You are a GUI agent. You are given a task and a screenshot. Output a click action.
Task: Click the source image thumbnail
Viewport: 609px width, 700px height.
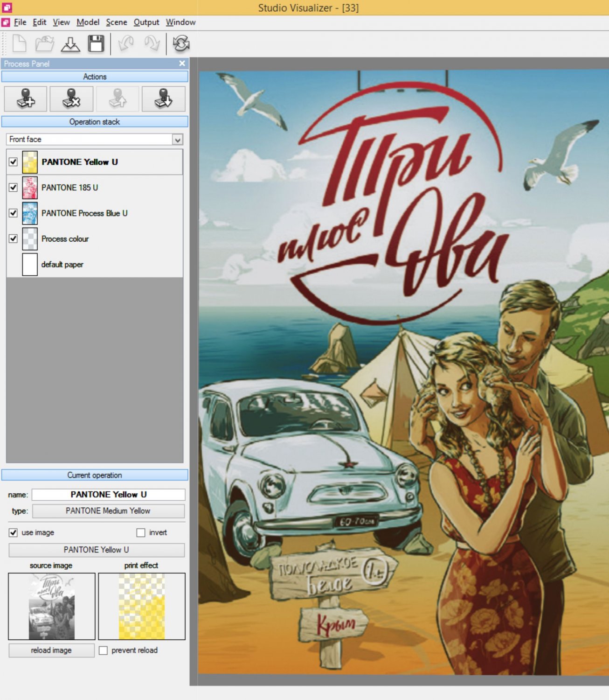pos(52,607)
